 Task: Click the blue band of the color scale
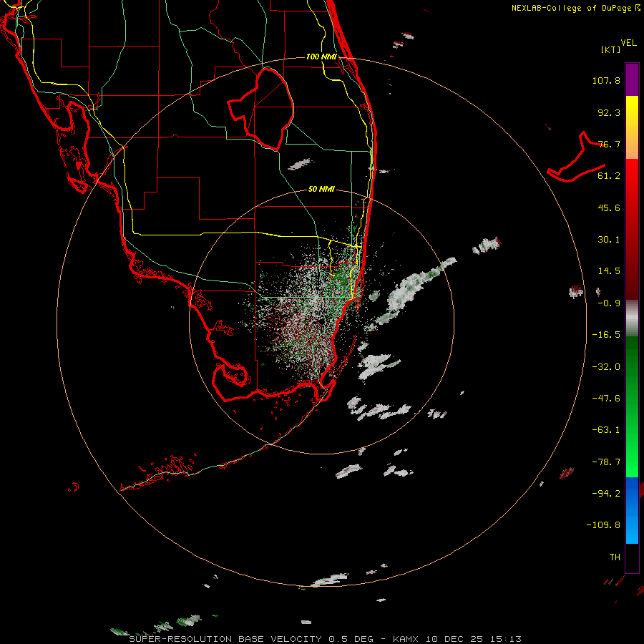pyautogui.click(x=632, y=510)
